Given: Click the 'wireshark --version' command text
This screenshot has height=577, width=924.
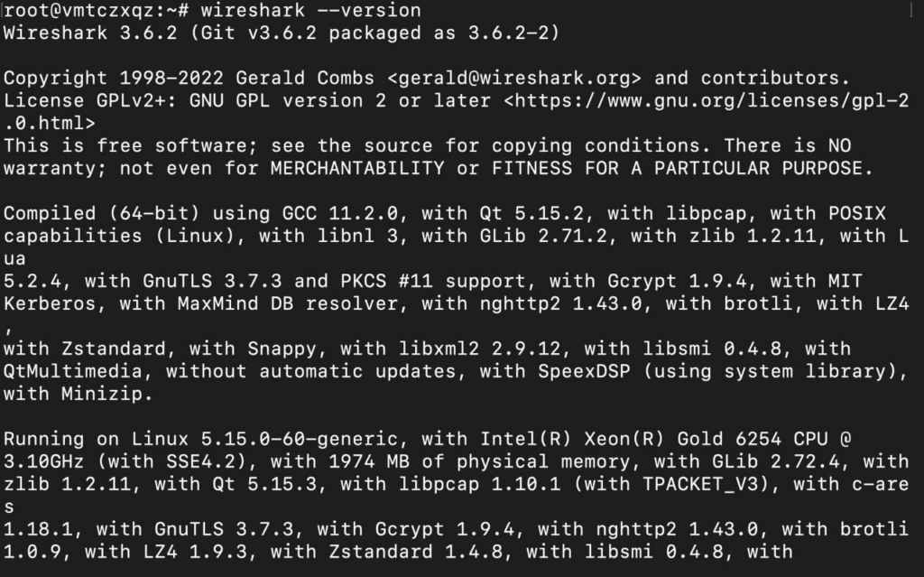Looking at the screenshot, I should point(312,11).
